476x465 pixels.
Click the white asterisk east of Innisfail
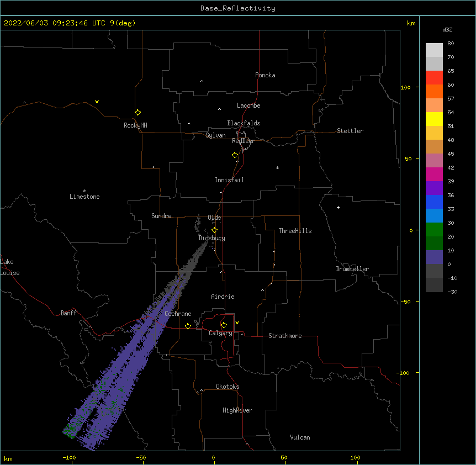(277, 167)
